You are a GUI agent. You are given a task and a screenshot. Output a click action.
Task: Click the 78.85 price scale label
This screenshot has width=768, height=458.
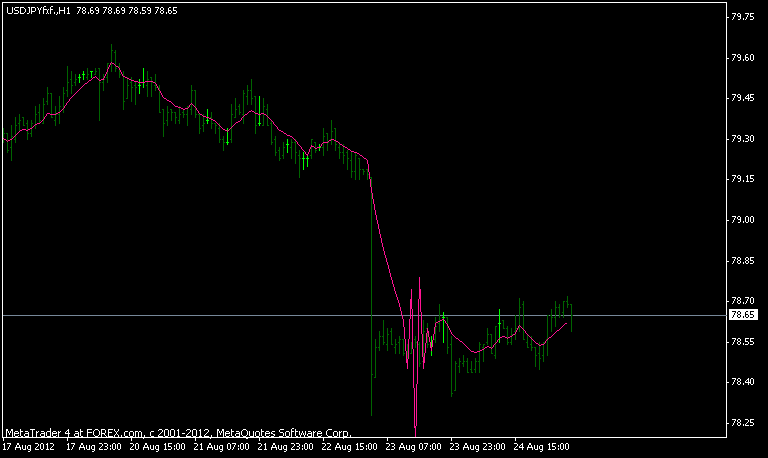[x=742, y=260]
